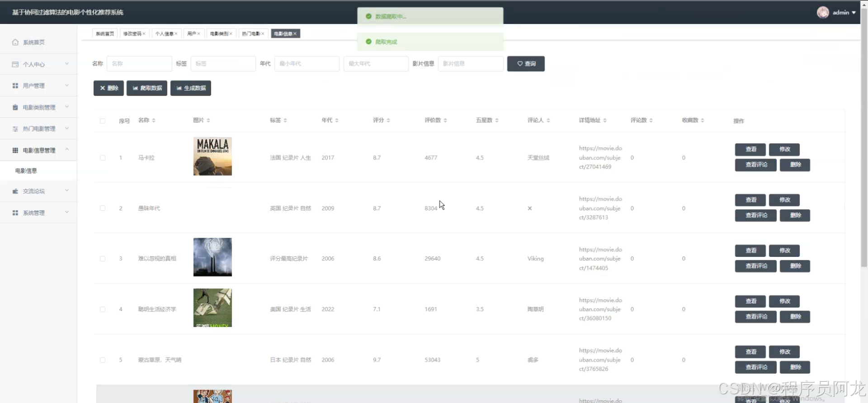Expand the 交流论坛 menu chevron
This screenshot has width=868, height=403.
pyautogui.click(x=67, y=190)
